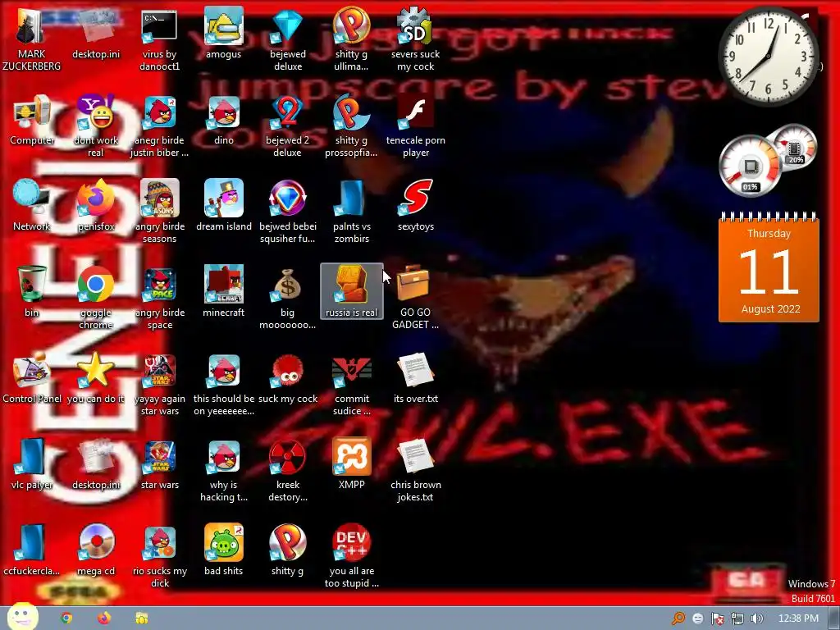Open the network tray icon
Viewport: 840px width, 630px height.
pyautogui.click(x=737, y=619)
